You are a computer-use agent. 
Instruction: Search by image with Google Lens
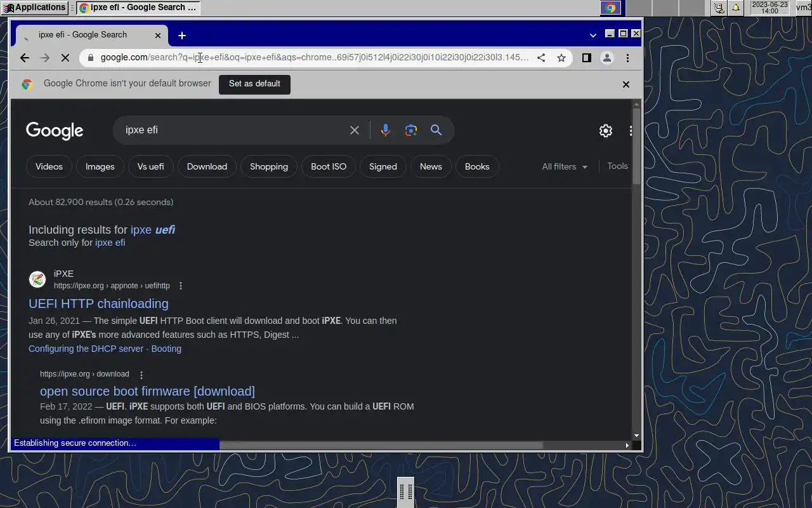[x=411, y=130]
